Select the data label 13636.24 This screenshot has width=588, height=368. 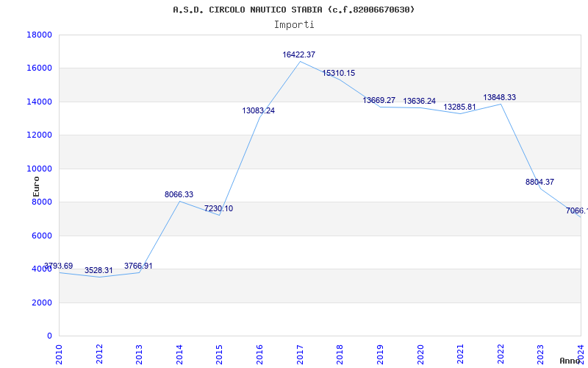pos(419,101)
